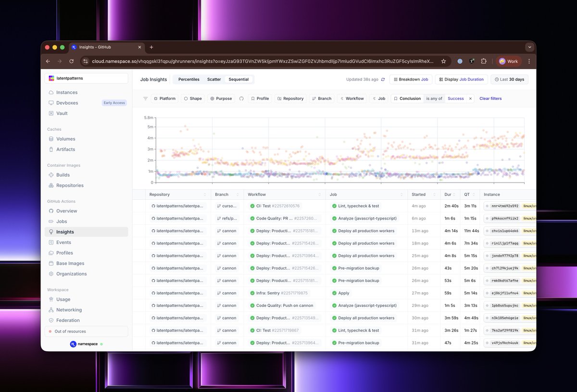577x392 pixels.
Task: Add a Branch filter
Action: pos(322,98)
